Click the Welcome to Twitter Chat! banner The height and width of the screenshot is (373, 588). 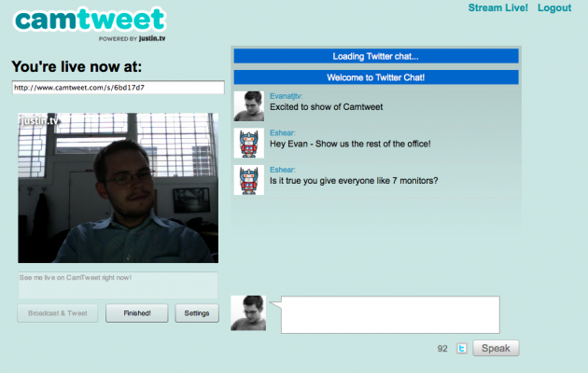(x=376, y=77)
